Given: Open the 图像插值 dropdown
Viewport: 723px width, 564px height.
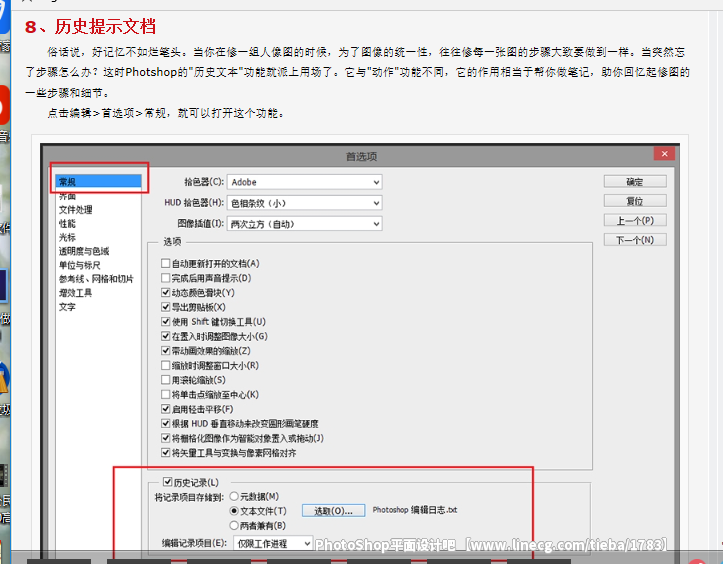Looking at the screenshot, I should pos(304,224).
